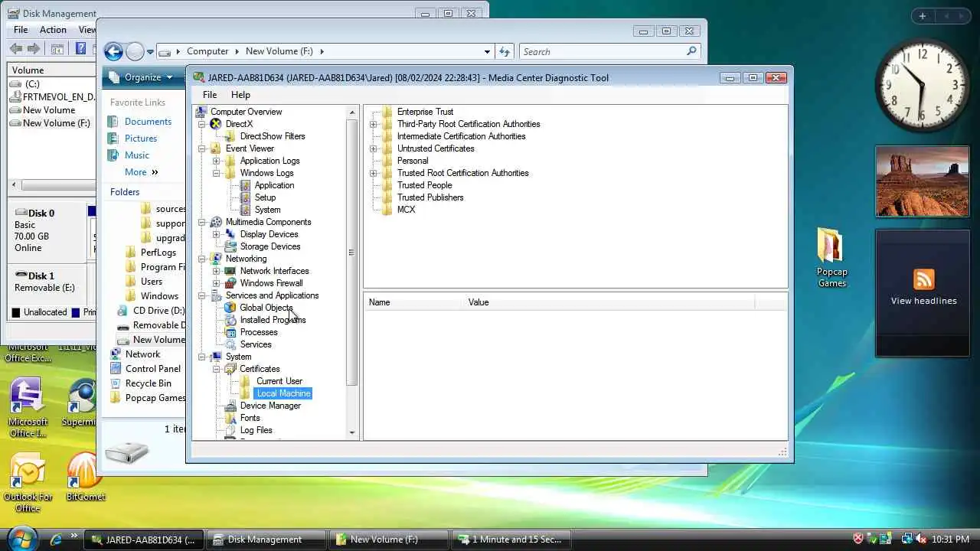Open Explorer address bar history dropdown
Image resolution: width=980 pixels, height=551 pixels.
click(x=487, y=51)
